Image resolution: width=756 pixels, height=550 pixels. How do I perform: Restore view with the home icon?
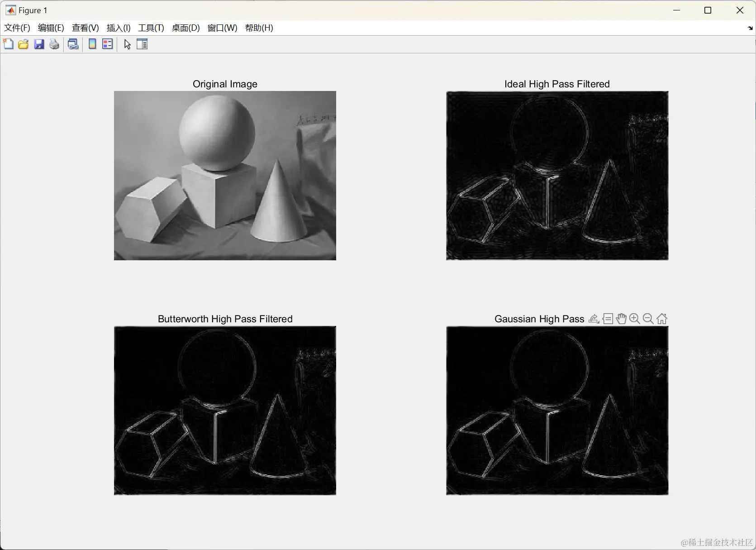(x=662, y=319)
